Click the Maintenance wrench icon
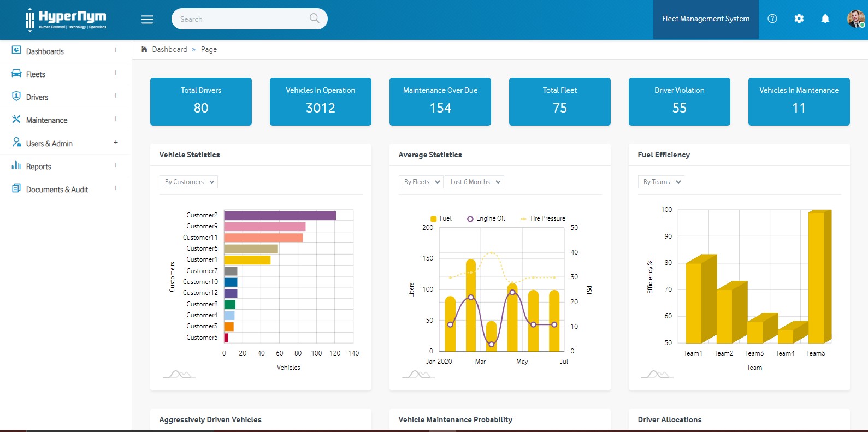 click(x=16, y=119)
